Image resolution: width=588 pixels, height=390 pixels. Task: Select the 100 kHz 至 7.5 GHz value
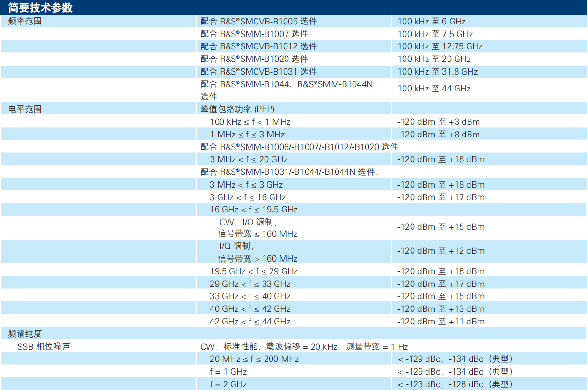pyautogui.click(x=435, y=34)
